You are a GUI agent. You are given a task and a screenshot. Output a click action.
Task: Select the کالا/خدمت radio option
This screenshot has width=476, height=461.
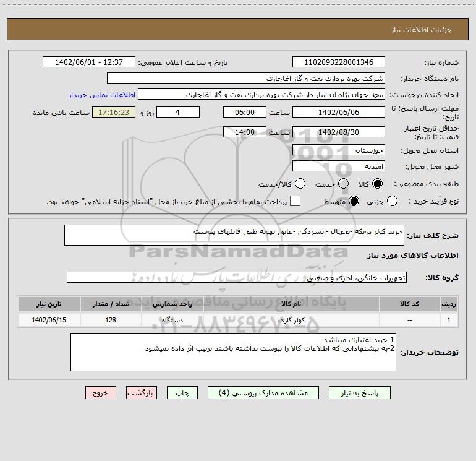click(x=300, y=184)
